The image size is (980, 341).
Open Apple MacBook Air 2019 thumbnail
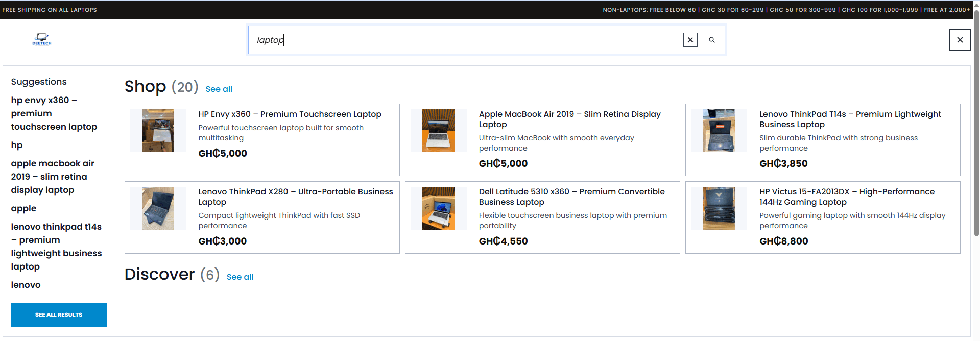(x=438, y=131)
